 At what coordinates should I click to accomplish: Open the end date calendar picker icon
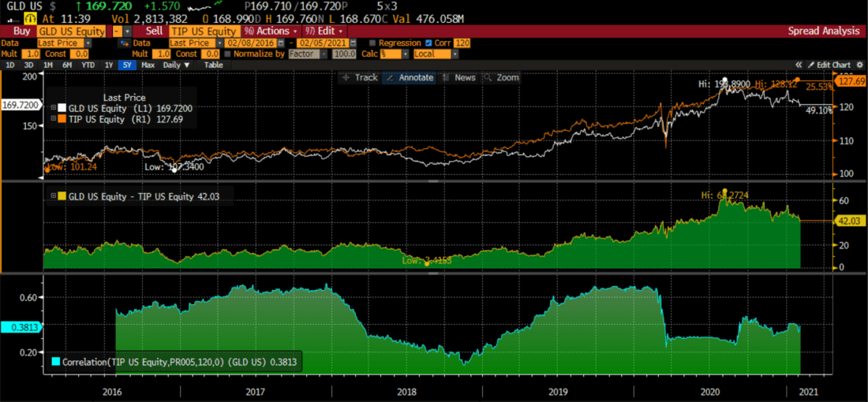tap(354, 43)
